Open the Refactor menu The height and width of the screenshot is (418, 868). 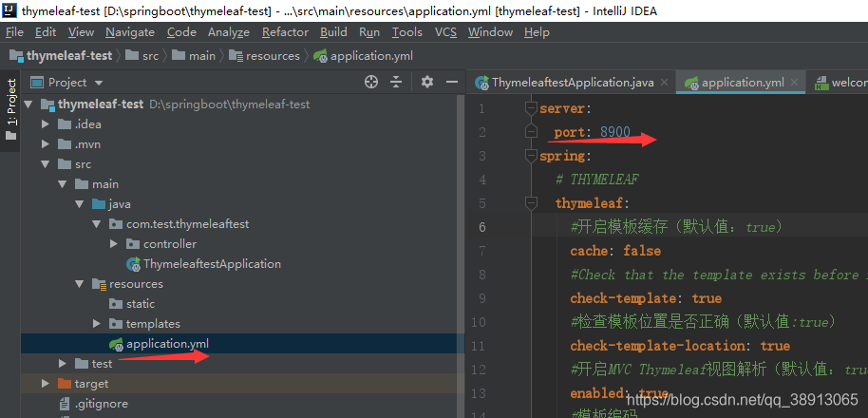285,32
